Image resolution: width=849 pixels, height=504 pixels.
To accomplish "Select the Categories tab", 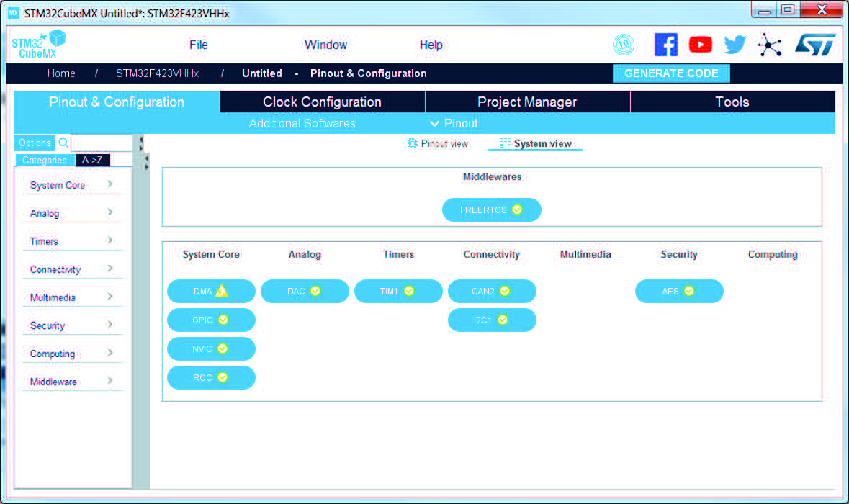I will (45, 161).
